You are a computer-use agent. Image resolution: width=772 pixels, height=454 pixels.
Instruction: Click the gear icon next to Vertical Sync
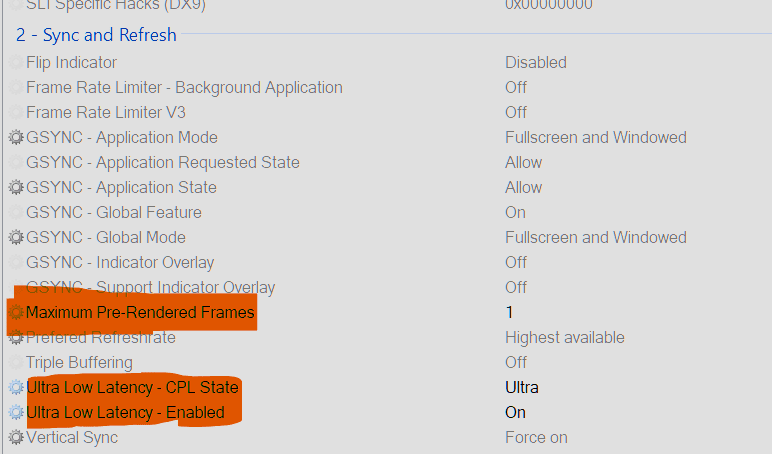[x=16, y=438]
